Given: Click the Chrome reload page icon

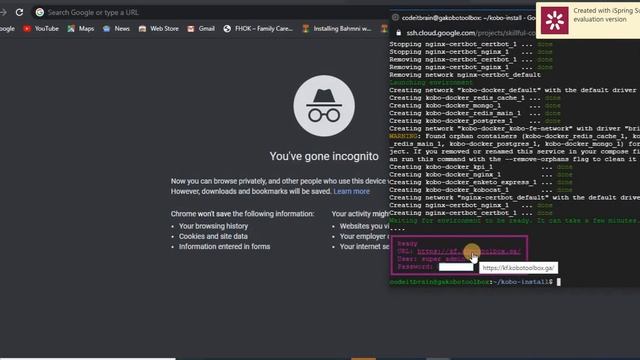Looking at the screenshot, I should pyautogui.click(x=19, y=12).
